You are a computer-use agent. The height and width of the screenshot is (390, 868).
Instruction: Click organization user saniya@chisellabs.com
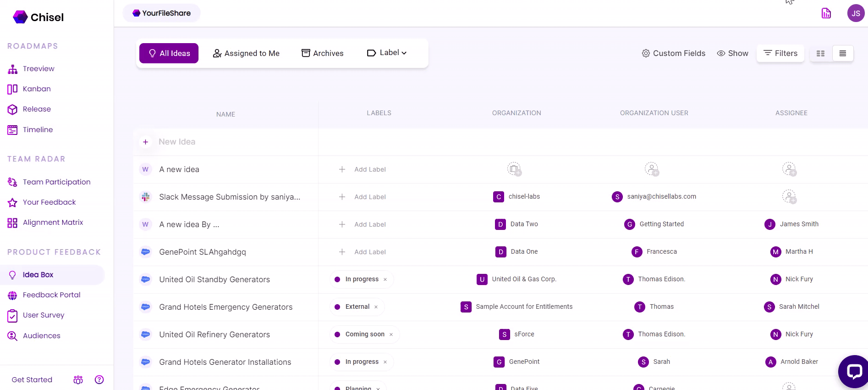[x=654, y=197]
